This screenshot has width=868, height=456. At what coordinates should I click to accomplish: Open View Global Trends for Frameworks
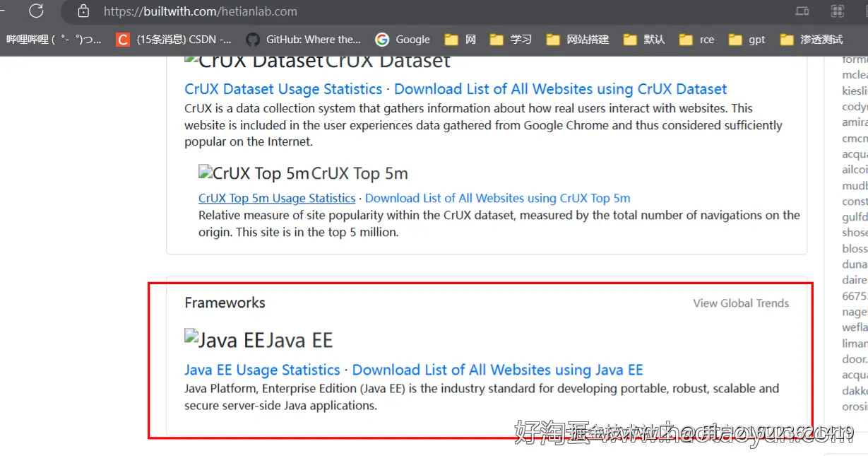741,303
